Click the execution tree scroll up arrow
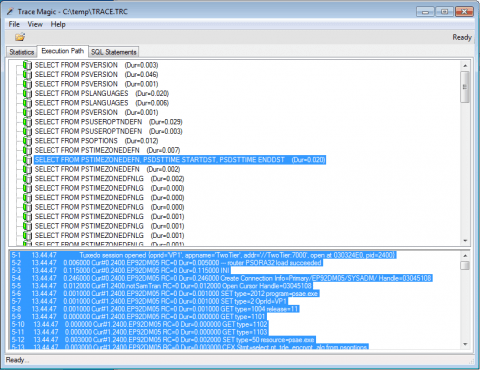Screen dimensions: 480x370 465,66
